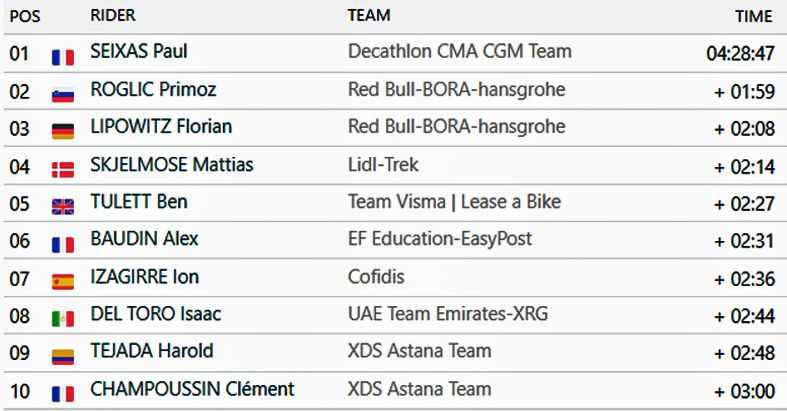Open the Lidl-Trek team page
The image size is (787, 411).
pyautogui.click(x=385, y=164)
